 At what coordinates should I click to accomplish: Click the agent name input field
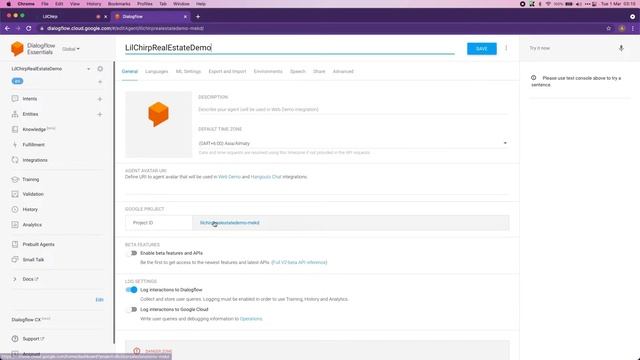coord(289,48)
